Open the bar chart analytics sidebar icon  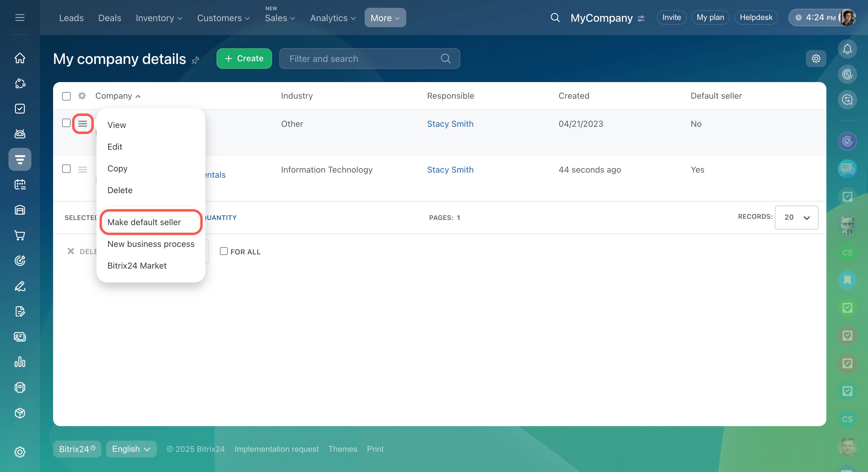point(20,362)
